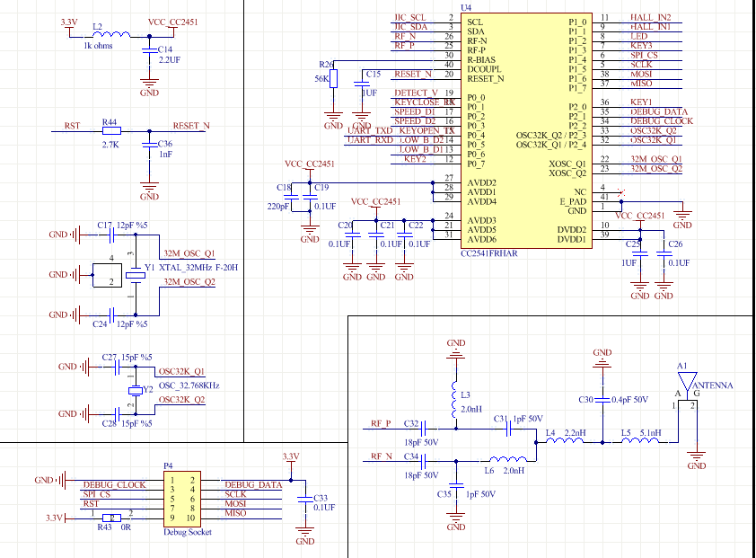
Task: Select capacitor C36 1nF
Action: tap(149, 146)
